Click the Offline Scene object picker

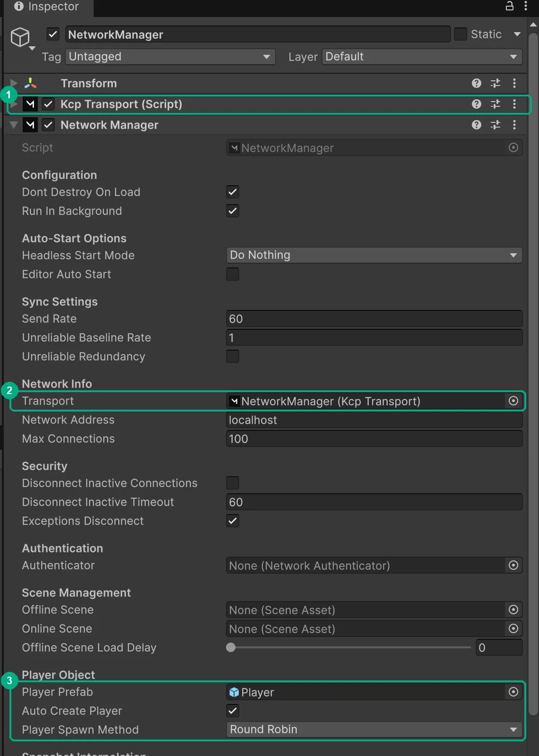[513, 610]
